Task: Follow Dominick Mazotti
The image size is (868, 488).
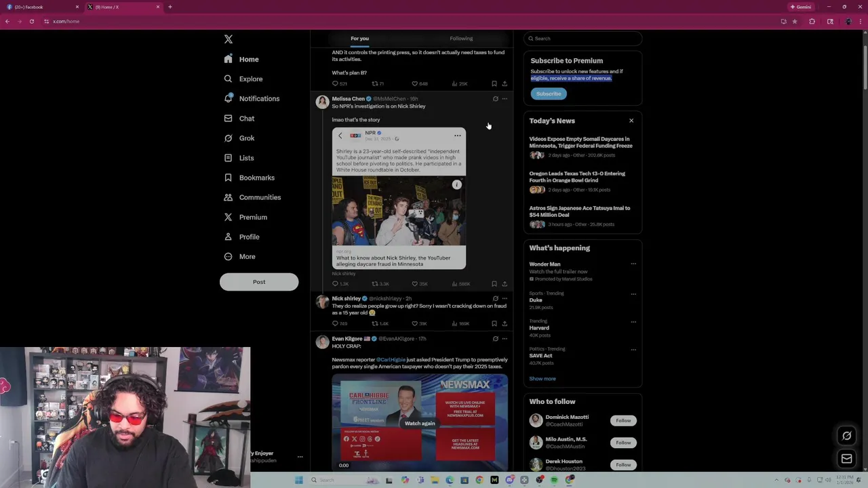Action: coord(623,421)
